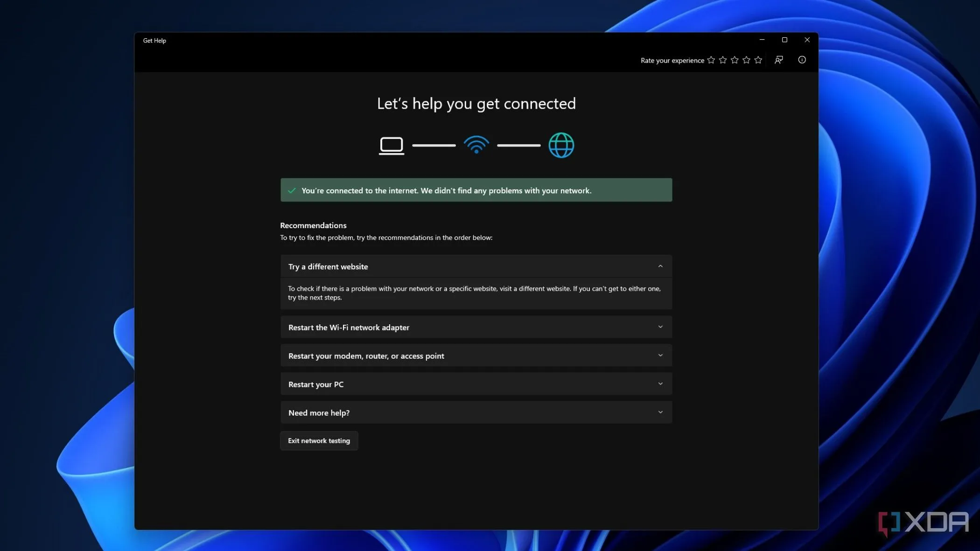Open the contact support agent icon
This screenshot has height=551, width=980.
(779, 60)
